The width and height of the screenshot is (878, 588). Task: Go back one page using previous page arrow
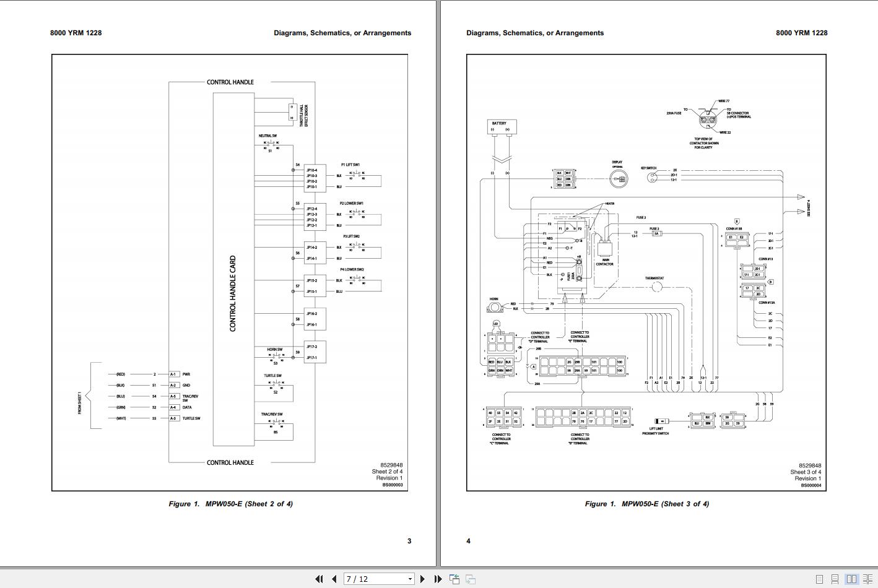point(334,579)
